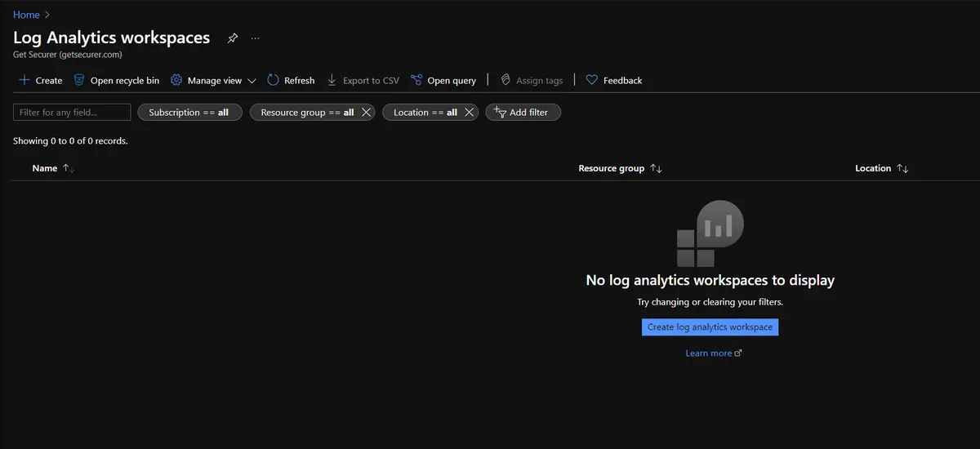The width and height of the screenshot is (980, 449).
Task: Open the Location filter pill
Action: pyautogui.click(x=425, y=113)
